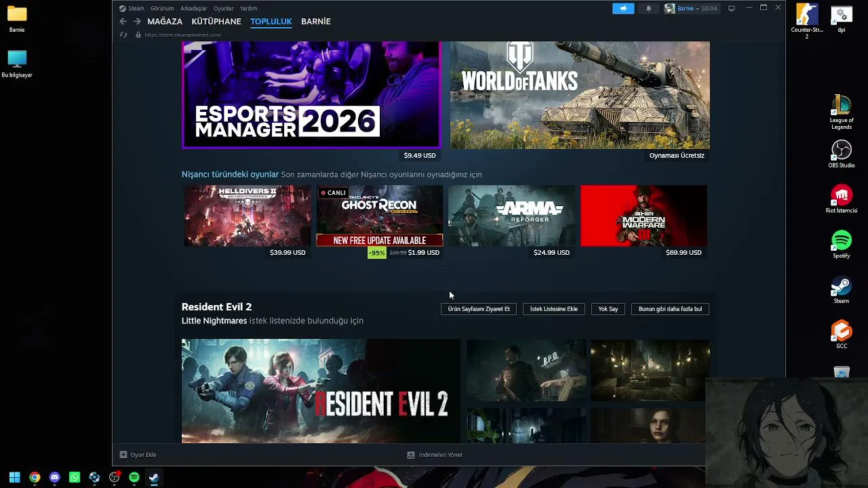This screenshot has width=868, height=488.
Task: Open WhatsApp from the taskbar
Action: [75, 477]
